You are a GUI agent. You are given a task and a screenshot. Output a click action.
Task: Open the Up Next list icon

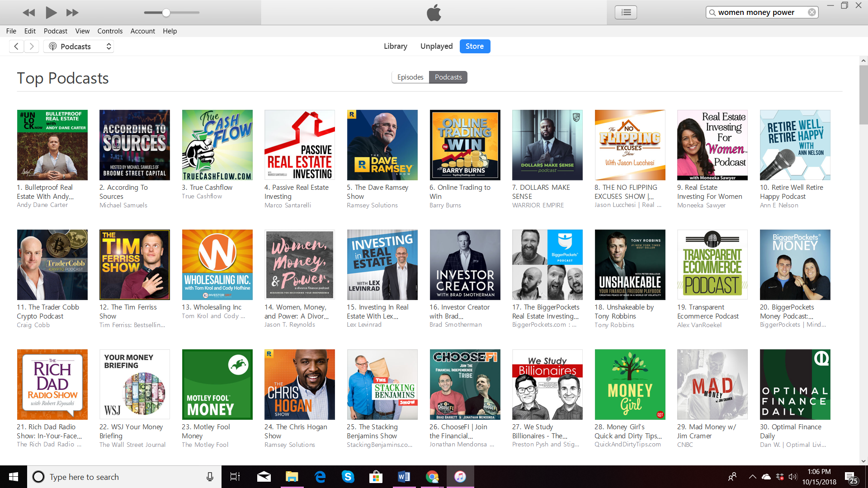click(626, 12)
